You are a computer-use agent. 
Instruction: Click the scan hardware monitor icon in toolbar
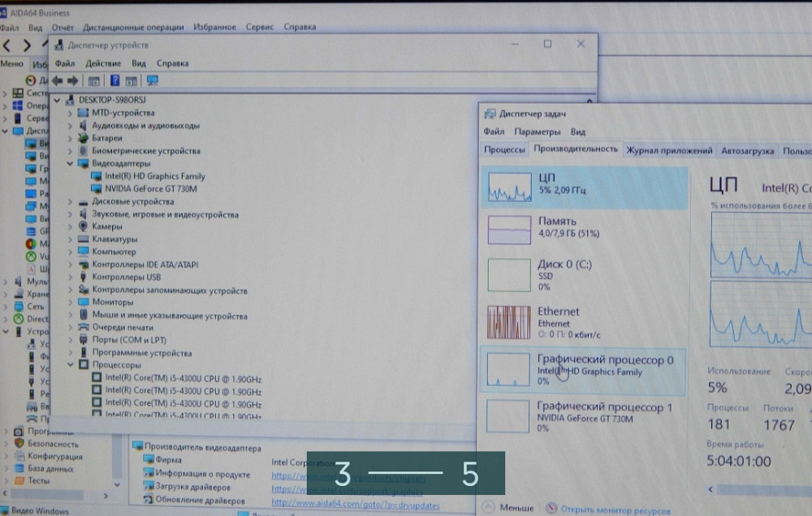click(152, 80)
